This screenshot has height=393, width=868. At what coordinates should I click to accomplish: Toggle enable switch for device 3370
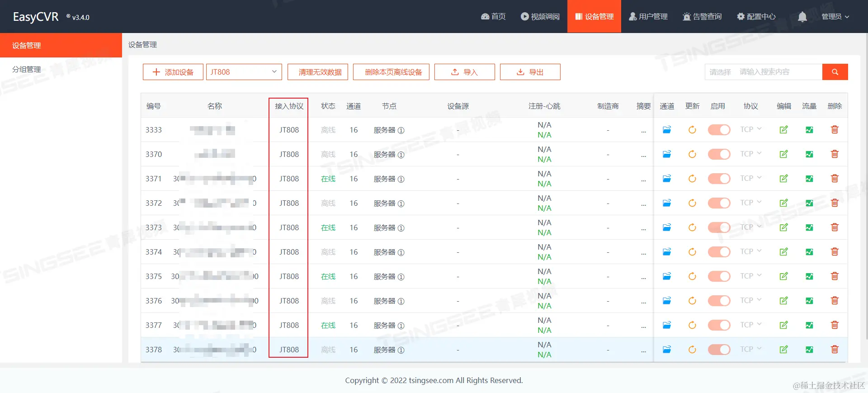(x=719, y=154)
